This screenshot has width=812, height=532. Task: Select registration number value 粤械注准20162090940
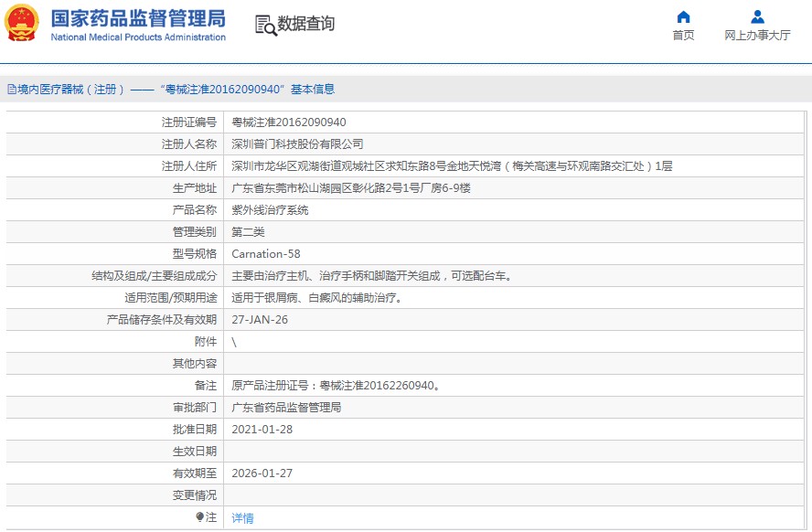point(289,122)
